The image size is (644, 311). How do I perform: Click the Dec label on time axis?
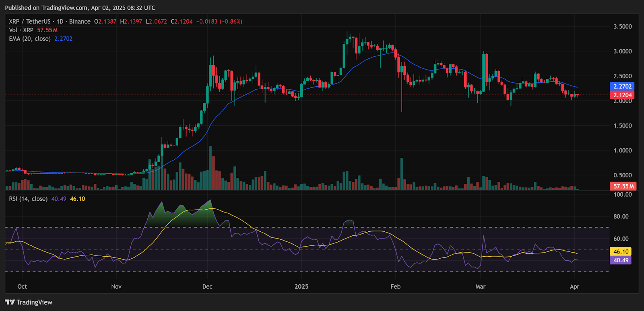tap(207, 286)
